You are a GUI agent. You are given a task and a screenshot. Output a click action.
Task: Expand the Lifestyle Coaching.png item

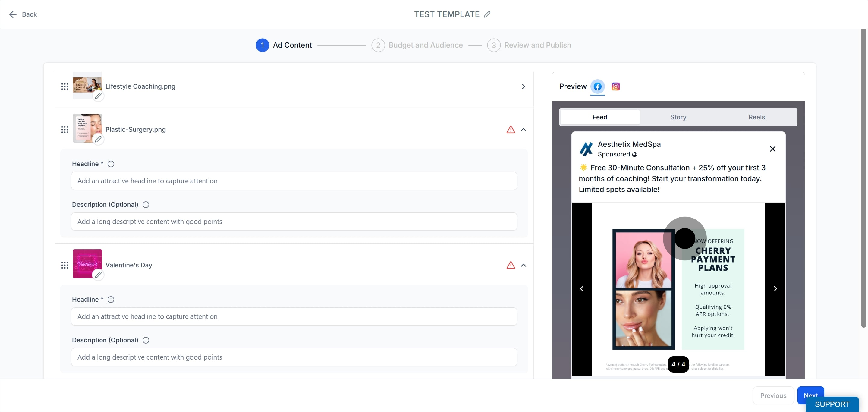[x=523, y=86]
